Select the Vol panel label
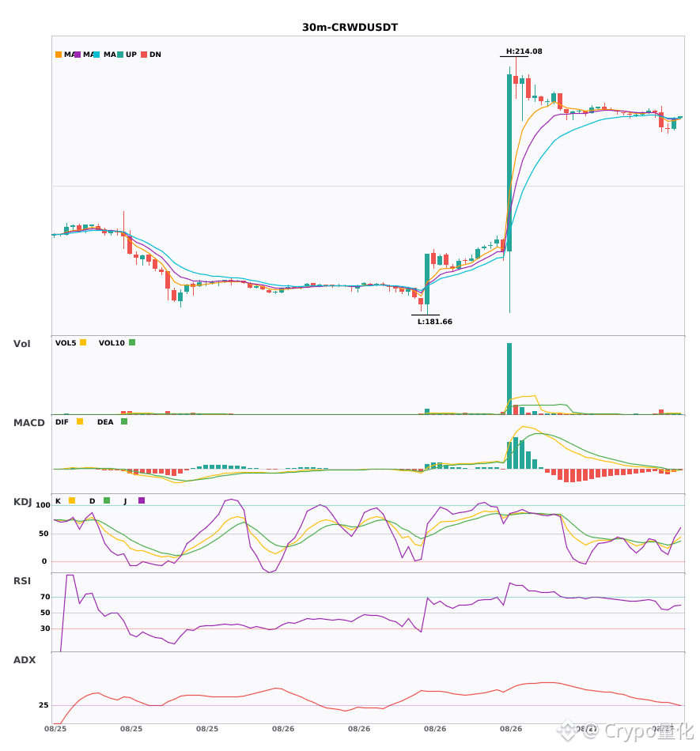 [x=21, y=344]
